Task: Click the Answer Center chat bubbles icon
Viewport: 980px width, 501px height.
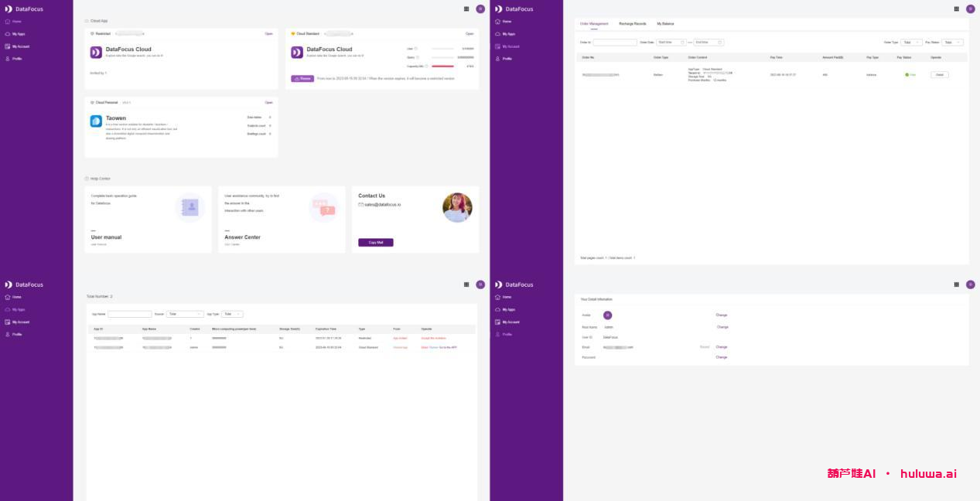Action: coord(323,207)
